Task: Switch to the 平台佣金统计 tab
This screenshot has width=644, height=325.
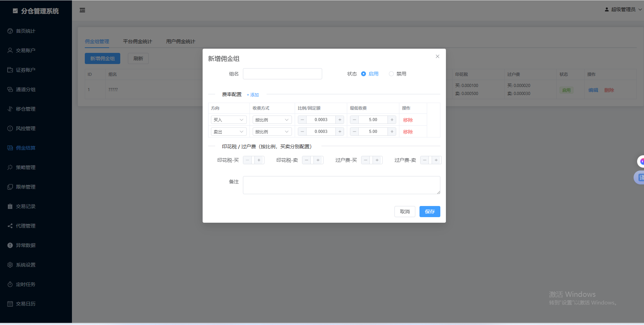Action: [x=138, y=41]
